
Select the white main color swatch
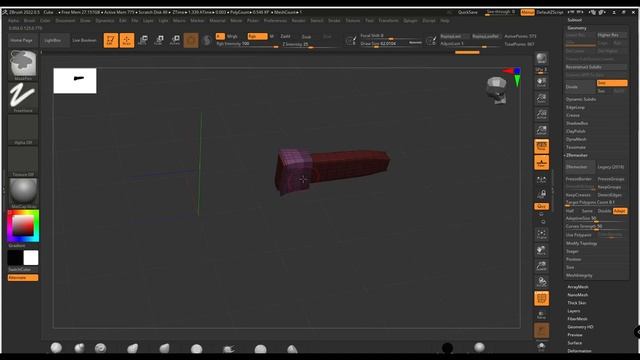click(31, 258)
